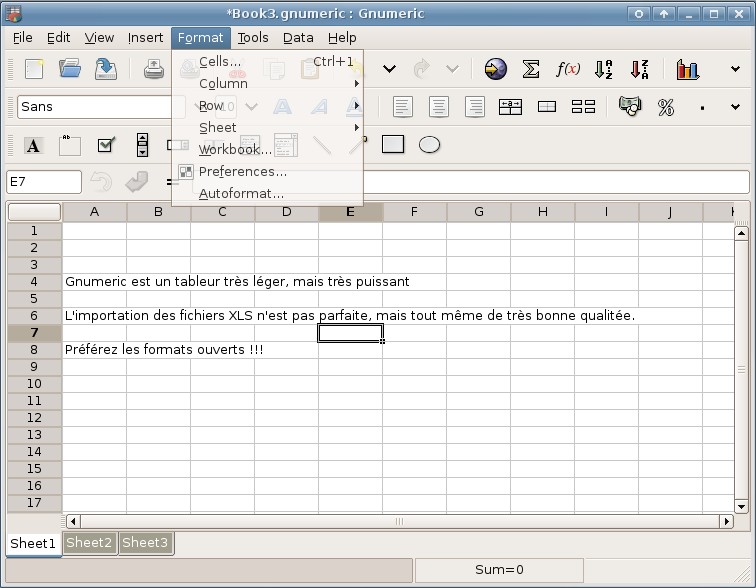Click the Sum=0 status indicator
This screenshot has height=588, width=756.
coord(499,570)
